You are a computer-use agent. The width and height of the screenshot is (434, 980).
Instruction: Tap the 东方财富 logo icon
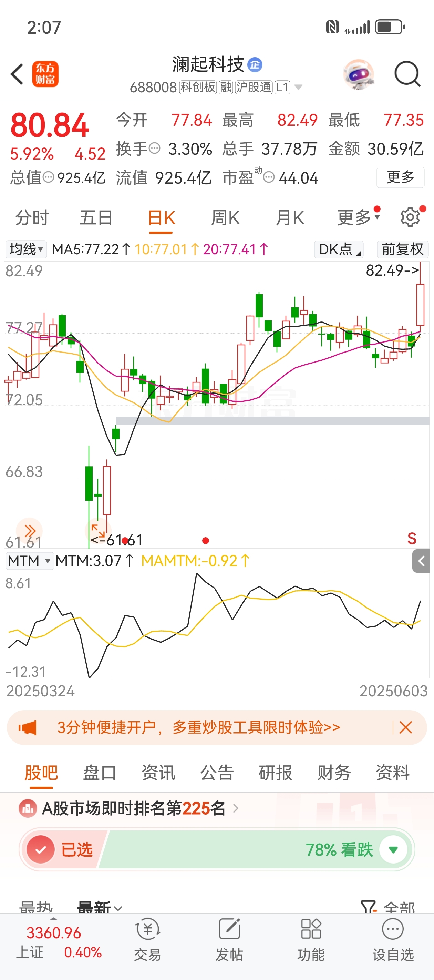(45, 74)
